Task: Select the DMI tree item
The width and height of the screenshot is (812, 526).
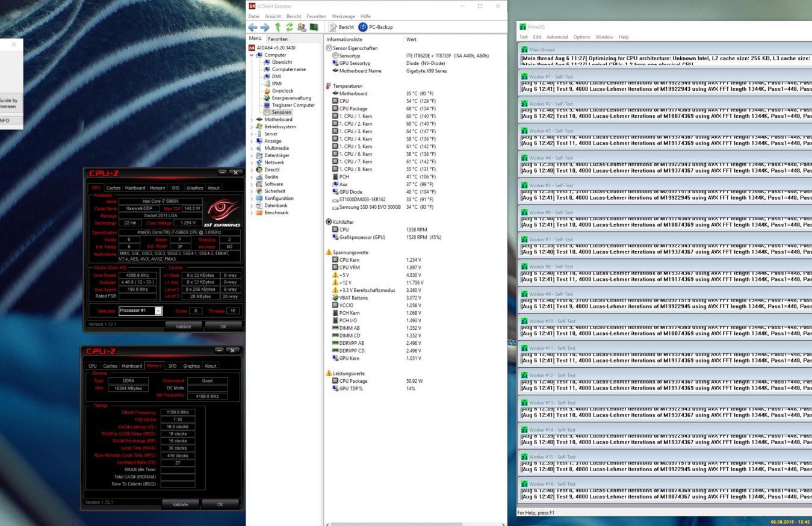Action: click(272, 76)
